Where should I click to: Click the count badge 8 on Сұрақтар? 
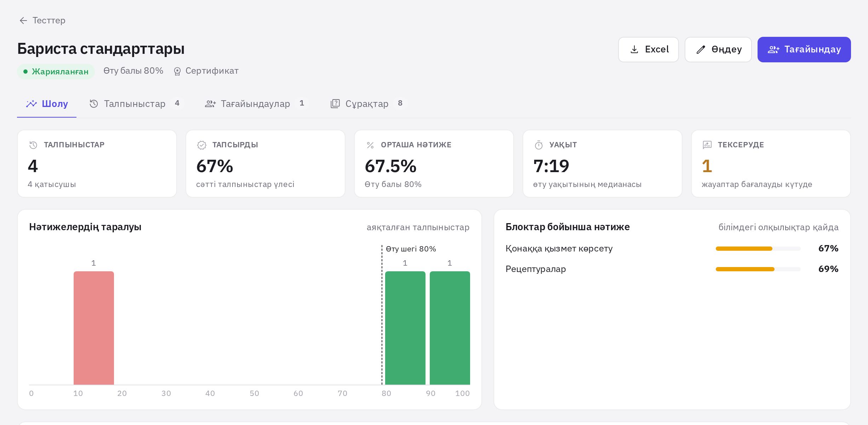coord(400,103)
